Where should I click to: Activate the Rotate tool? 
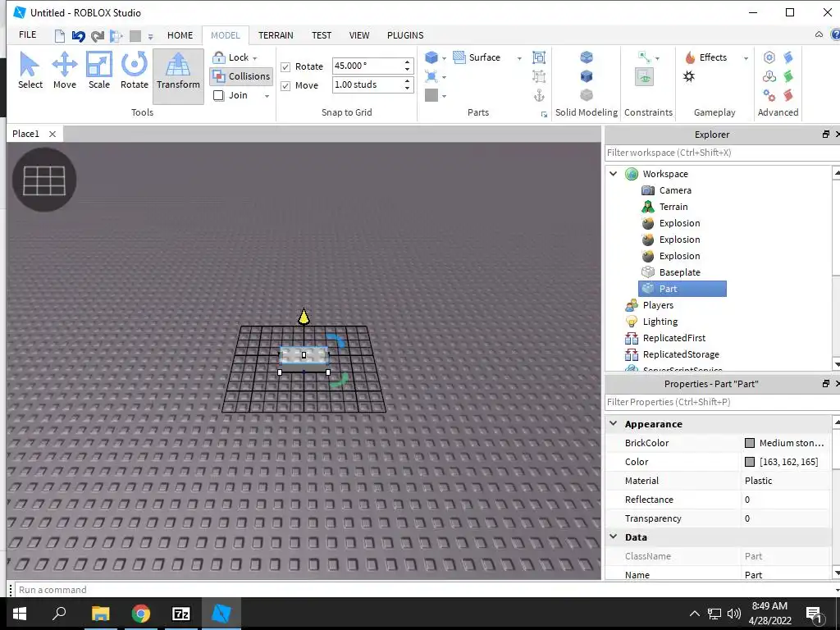pos(134,71)
